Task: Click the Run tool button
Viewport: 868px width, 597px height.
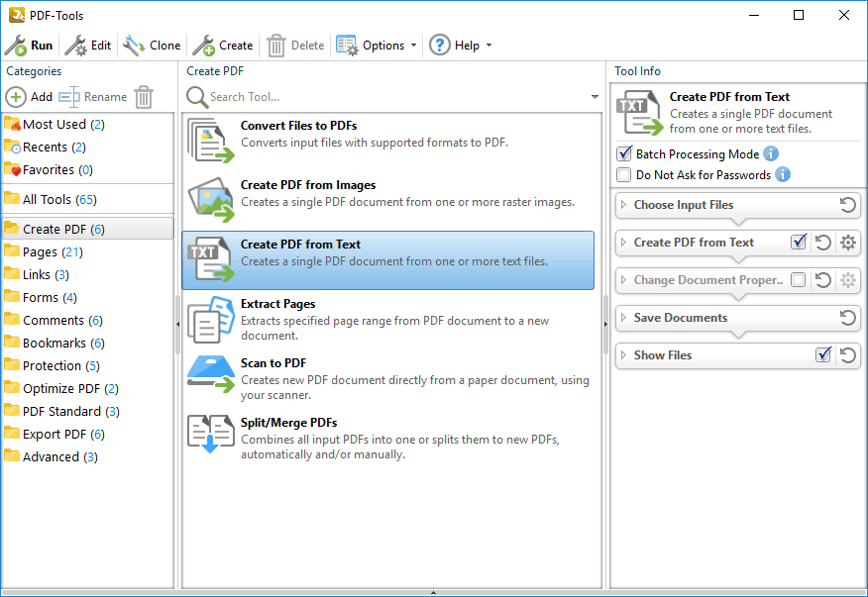Action: click(29, 46)
